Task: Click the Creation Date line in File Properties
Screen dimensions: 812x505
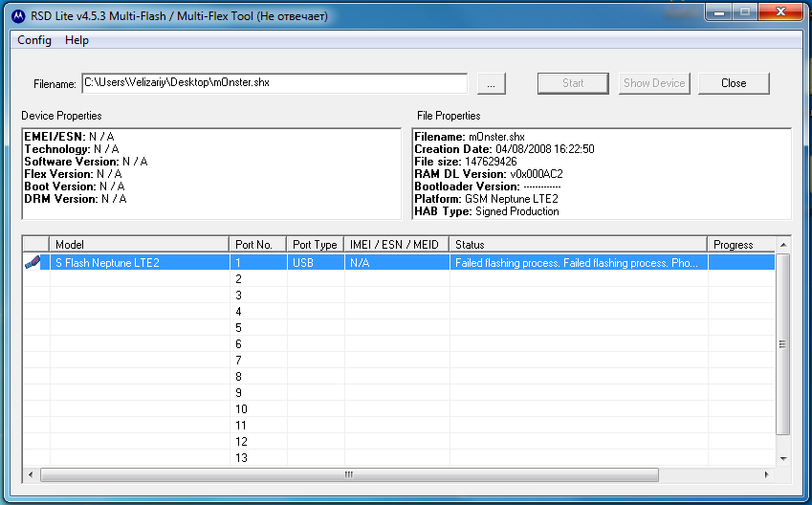Action: pyautogui.click(x=504, y=149)
